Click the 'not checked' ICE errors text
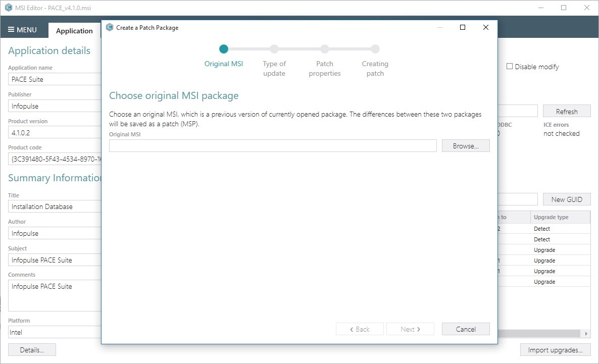Screen dimensions: 599x364 tap(561, 134)
